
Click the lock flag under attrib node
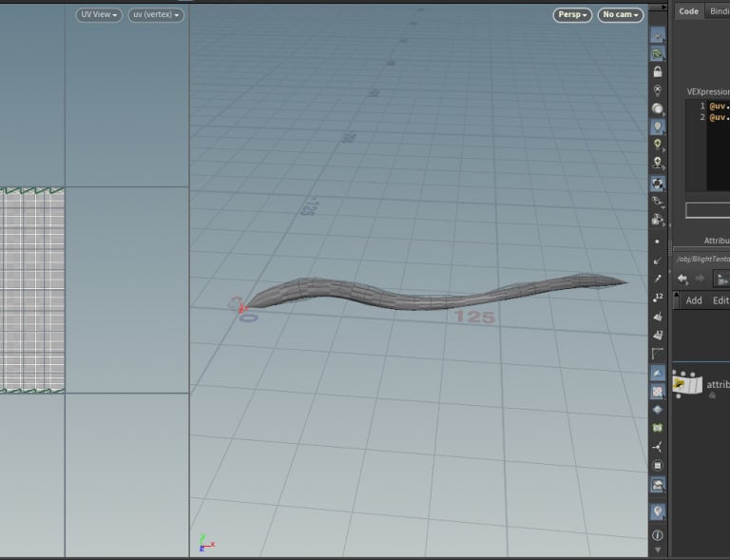pyautogui.click(x=712, y=396)
